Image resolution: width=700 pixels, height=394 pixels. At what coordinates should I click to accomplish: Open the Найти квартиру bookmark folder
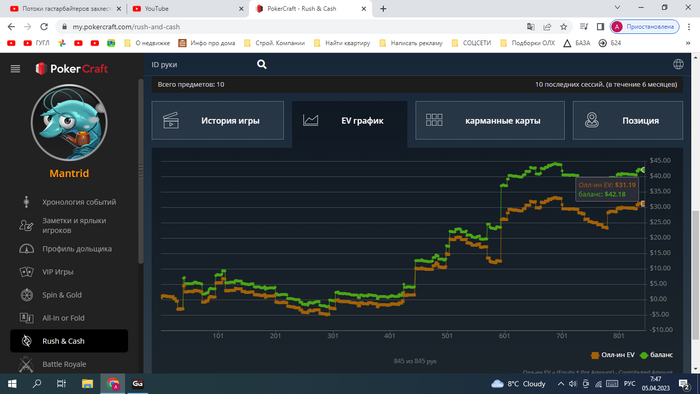342,43
